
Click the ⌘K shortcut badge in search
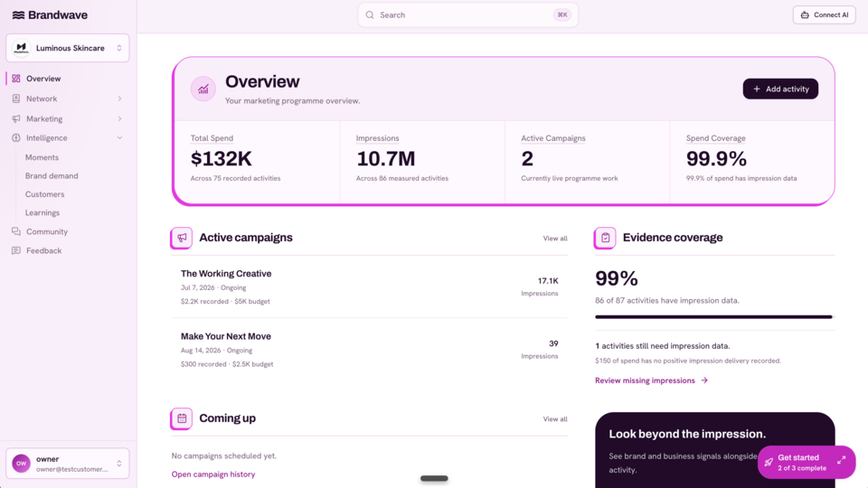(x=562, y=15)
